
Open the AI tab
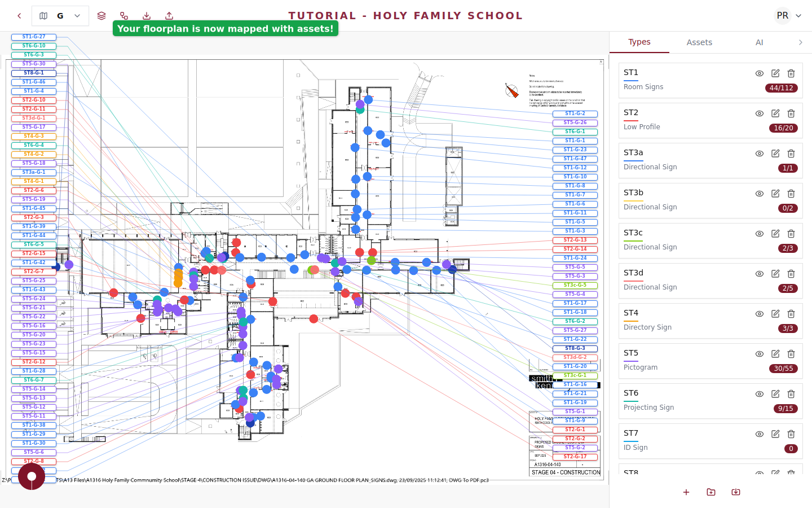[x=759, y=42]
